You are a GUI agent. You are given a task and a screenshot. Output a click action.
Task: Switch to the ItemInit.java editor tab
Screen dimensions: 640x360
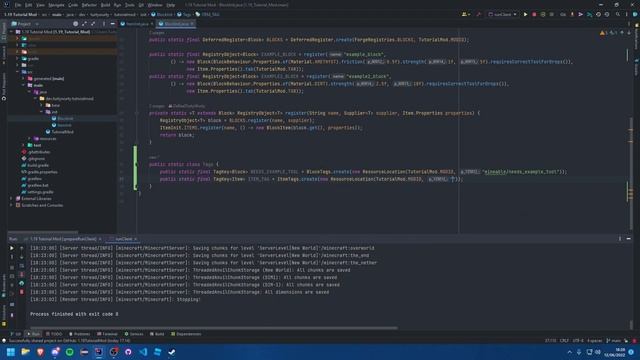point(136,24)
